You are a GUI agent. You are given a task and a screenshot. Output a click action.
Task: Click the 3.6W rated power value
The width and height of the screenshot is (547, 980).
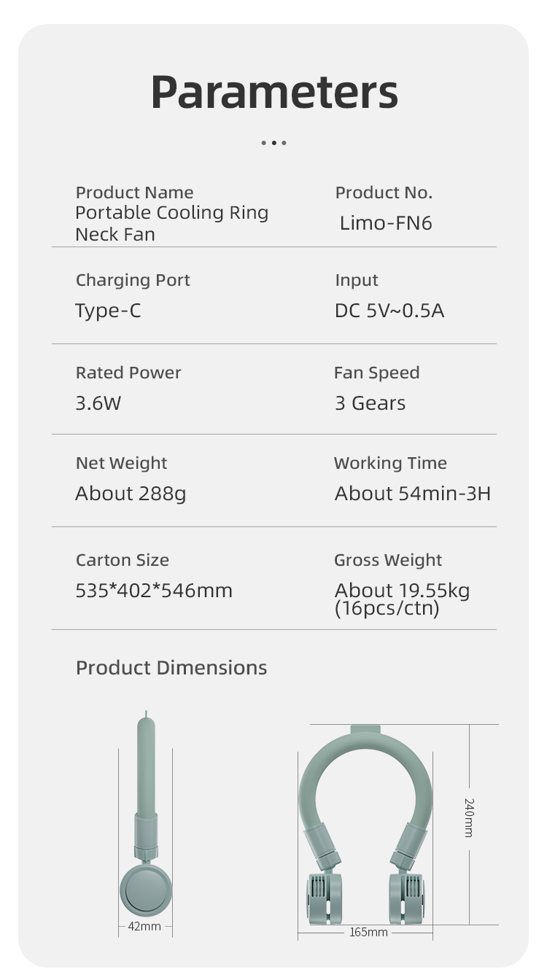(98, 402)
